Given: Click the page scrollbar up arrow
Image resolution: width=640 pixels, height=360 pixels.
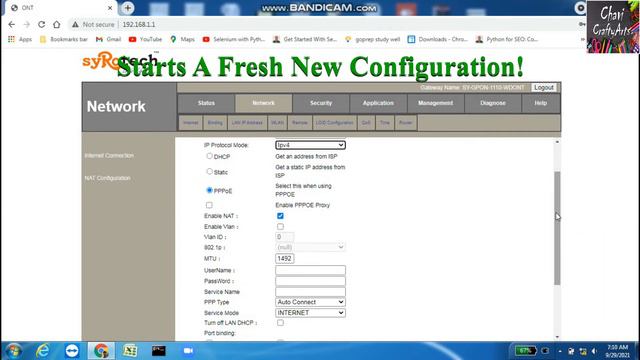Looking at the screenshot, I should tap(557, 142).
